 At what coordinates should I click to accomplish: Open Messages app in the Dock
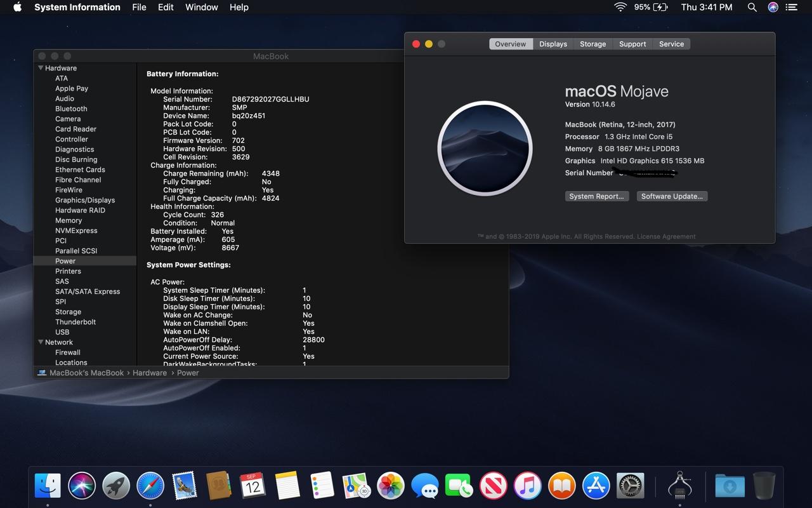(424, 486)
